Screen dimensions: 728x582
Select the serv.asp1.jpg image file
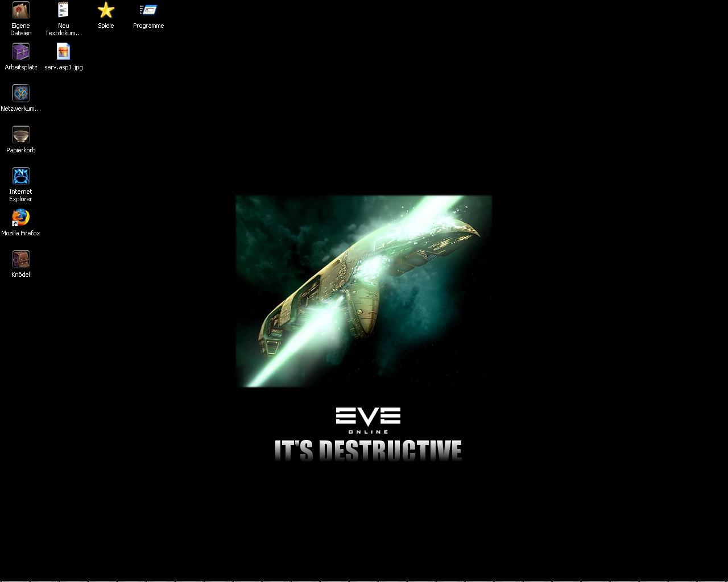coord(63,52)
